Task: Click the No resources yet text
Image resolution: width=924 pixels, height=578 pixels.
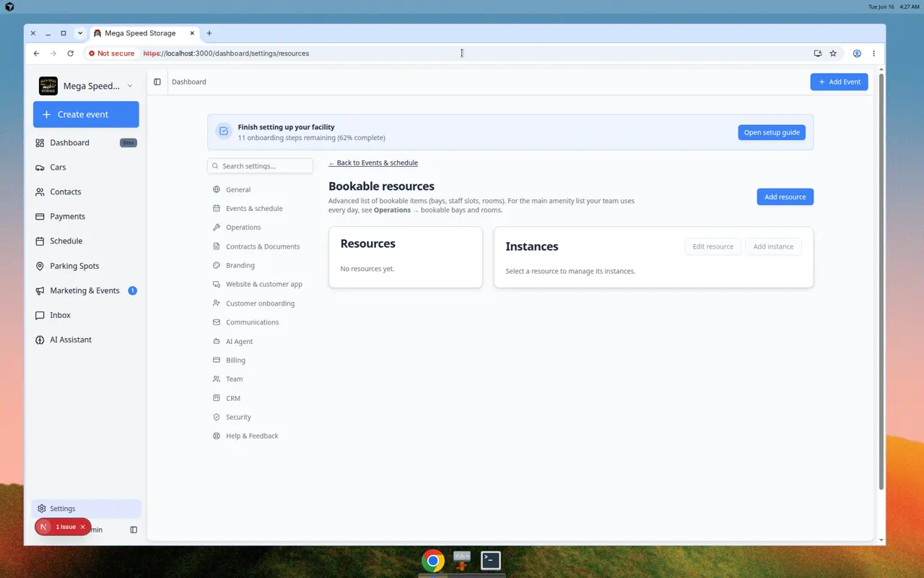Action: [x=367, y=269]
